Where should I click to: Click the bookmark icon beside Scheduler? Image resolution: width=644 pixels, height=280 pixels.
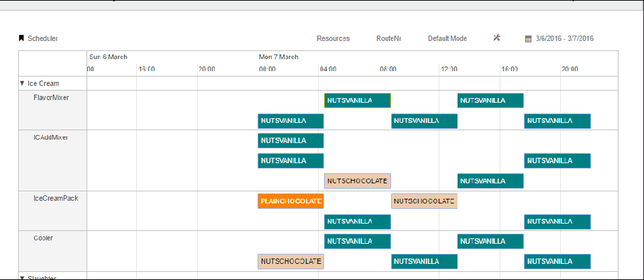[21, 38]
